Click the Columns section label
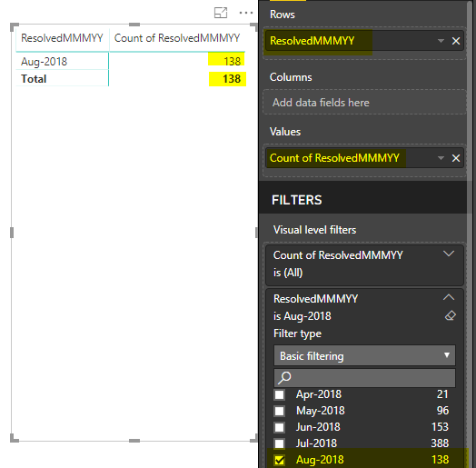The width and height of the screenshot is (476, 468). click(x=291, y=77)
